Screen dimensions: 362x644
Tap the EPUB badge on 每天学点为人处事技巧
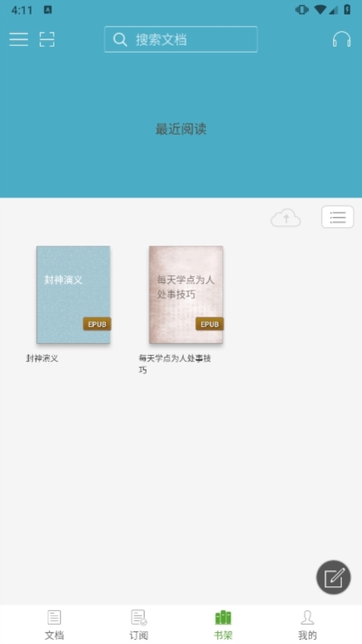click(x=209, y=324)
